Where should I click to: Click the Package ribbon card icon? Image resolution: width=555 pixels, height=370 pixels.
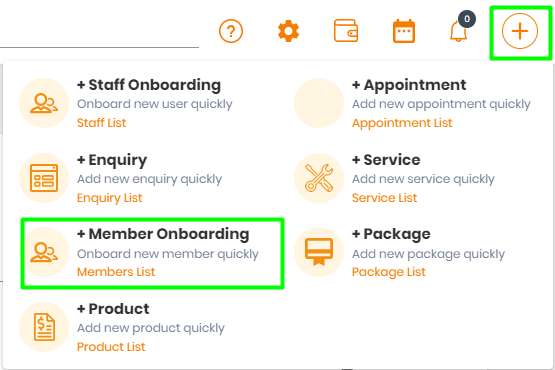tap(319, 252)
